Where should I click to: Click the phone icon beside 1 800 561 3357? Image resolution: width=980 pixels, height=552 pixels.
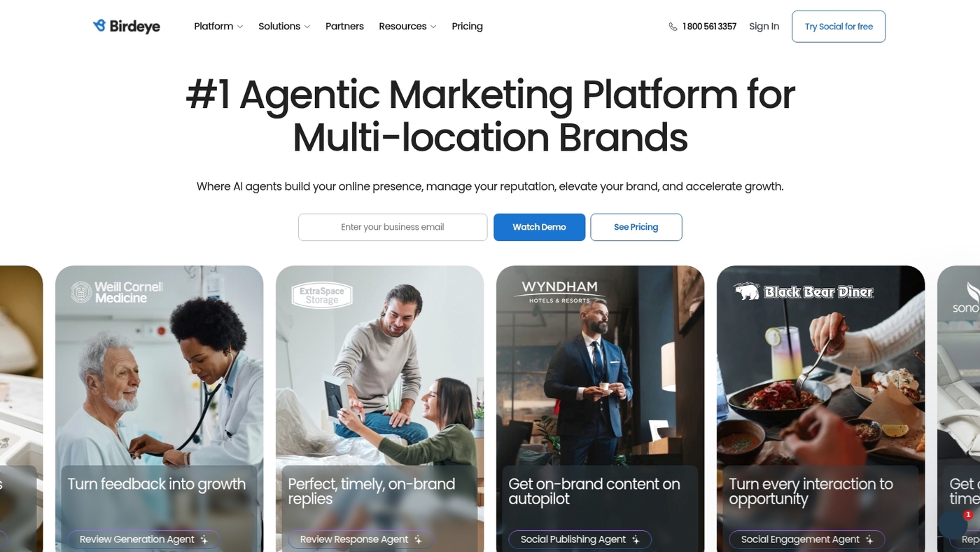click(x=673, y=27)
